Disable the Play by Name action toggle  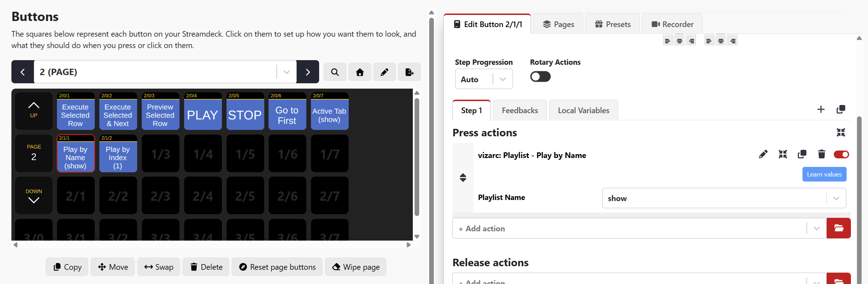click(x=841, y=154)
